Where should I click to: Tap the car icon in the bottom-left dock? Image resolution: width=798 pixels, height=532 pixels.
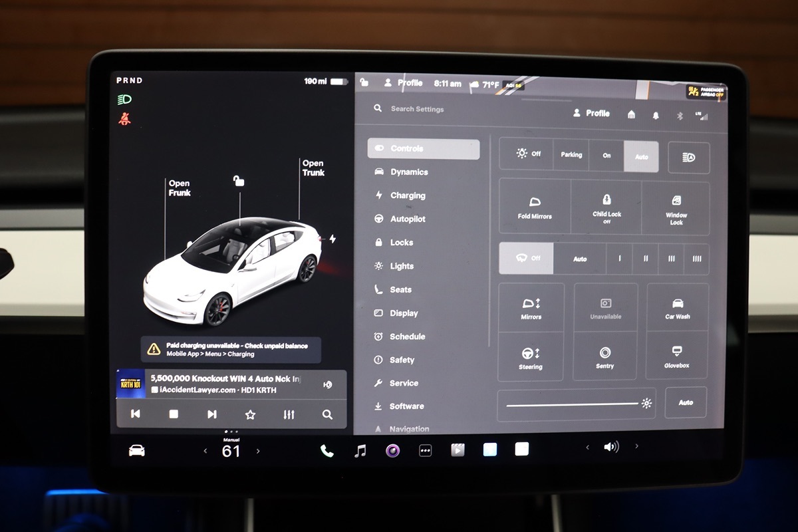(136, 450)
